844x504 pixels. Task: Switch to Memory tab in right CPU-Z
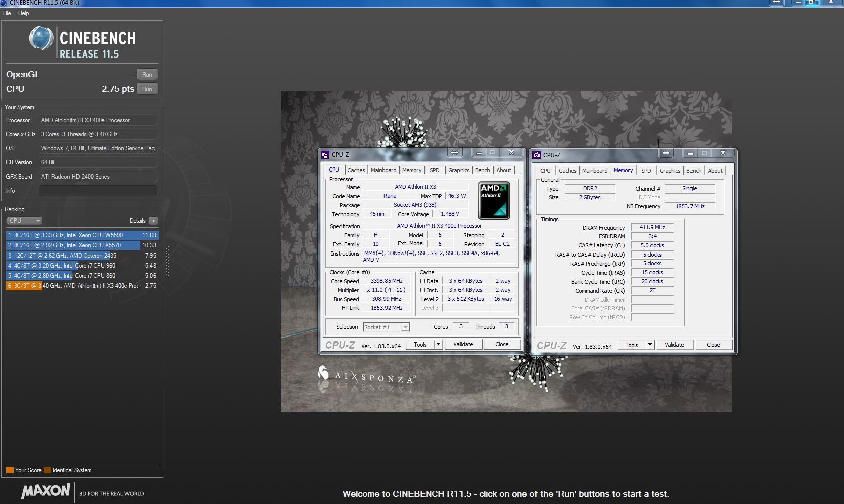[x=623, y=170]
